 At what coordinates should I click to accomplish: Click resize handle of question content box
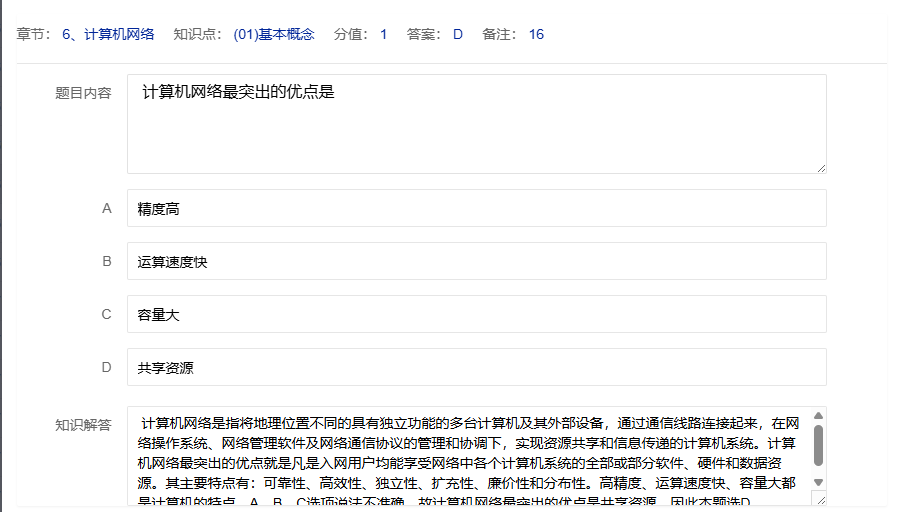coord(820,167)
